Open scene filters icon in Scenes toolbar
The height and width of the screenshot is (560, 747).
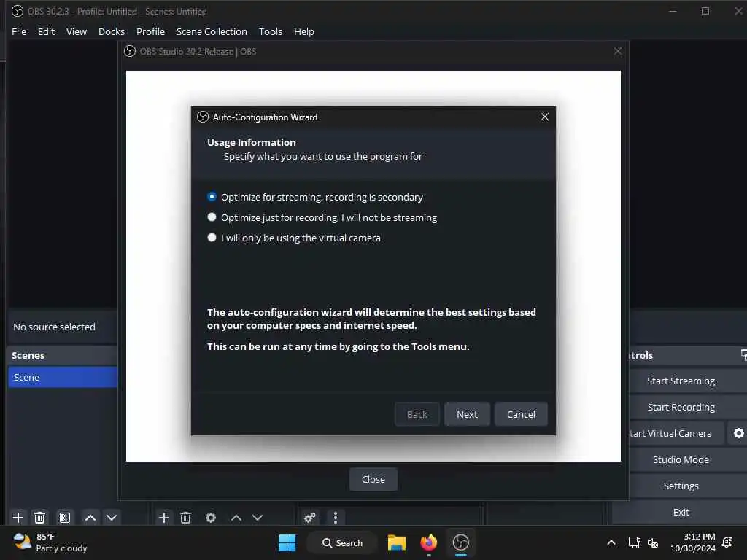[x=65, y=517]
